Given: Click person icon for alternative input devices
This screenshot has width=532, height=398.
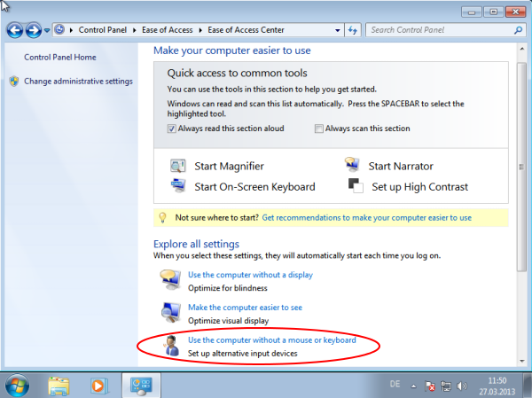Looking at the screenshot, I should point(172,346).
